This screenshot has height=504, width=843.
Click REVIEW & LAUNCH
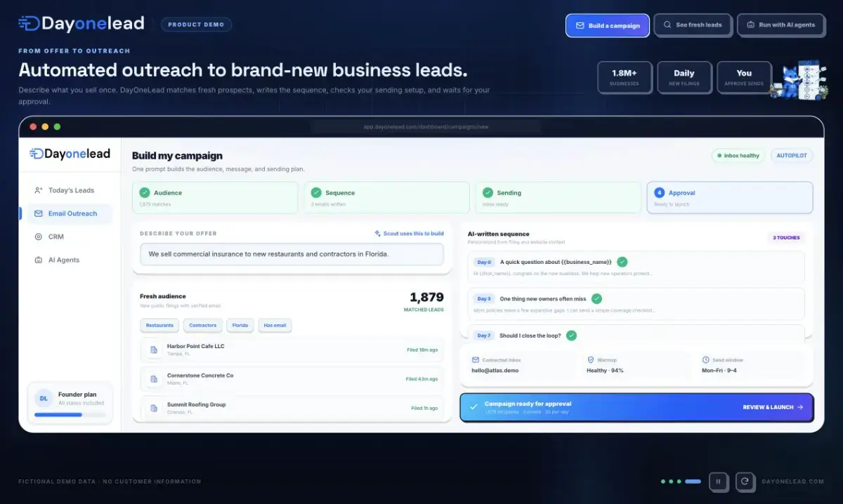pos(773,407)
